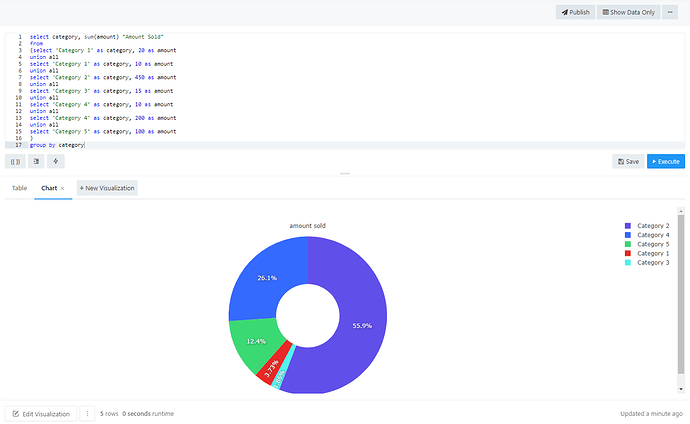Place cursor on first line 'select category, sum(amount)'
This screenshot has width=690, height=424.
(x=96, y=37)
